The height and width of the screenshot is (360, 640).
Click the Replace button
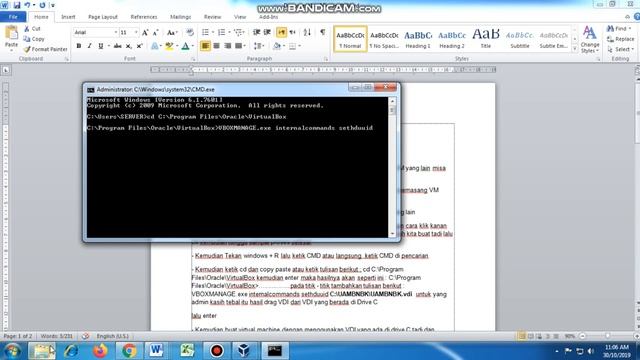click(620, 39)
